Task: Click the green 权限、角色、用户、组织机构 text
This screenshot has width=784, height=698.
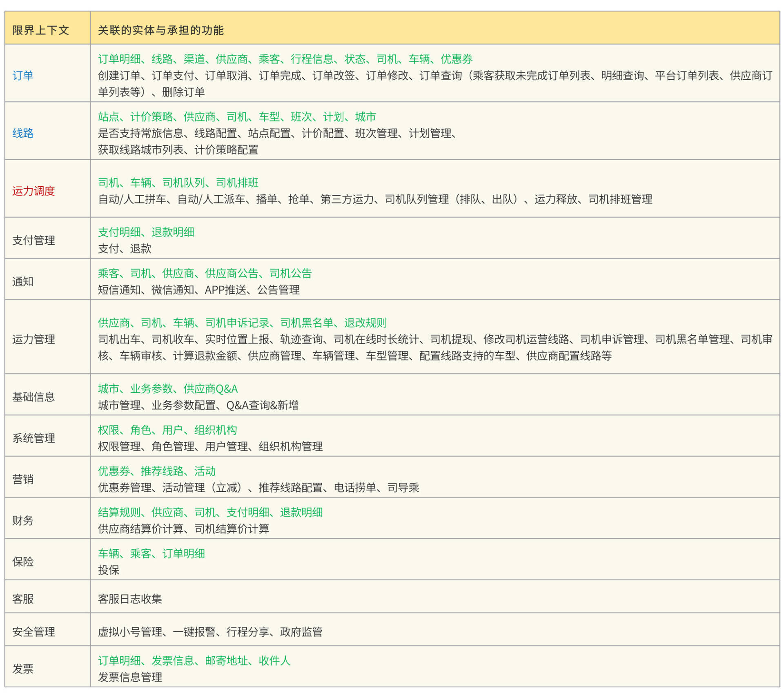Action: coord(167,430)
